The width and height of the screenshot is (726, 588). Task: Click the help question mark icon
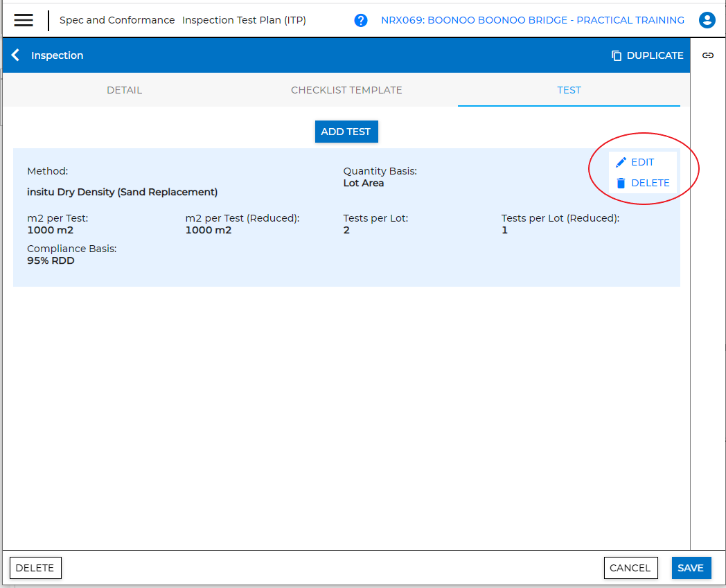click(361, 20)
